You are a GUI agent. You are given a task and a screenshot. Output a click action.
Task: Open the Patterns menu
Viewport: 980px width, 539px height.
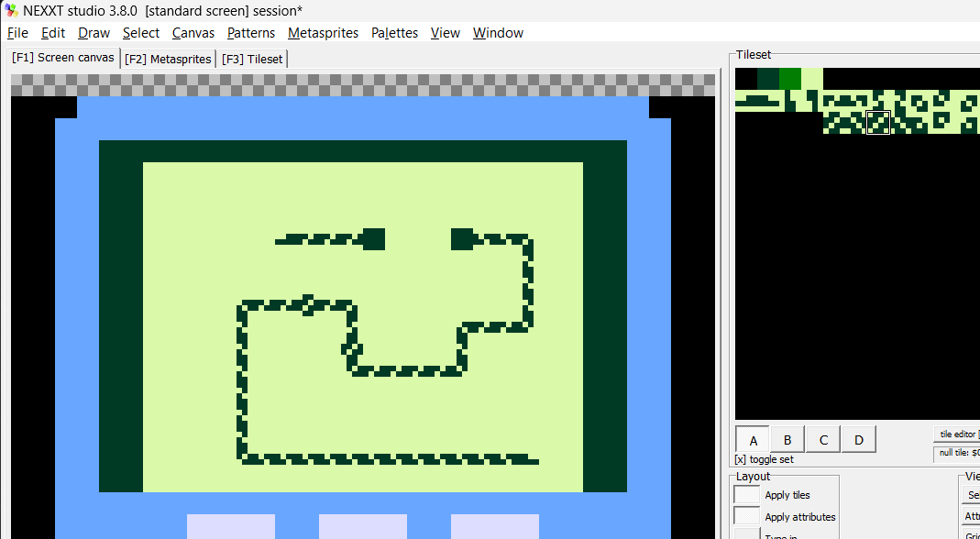click(x=251, y=32)
